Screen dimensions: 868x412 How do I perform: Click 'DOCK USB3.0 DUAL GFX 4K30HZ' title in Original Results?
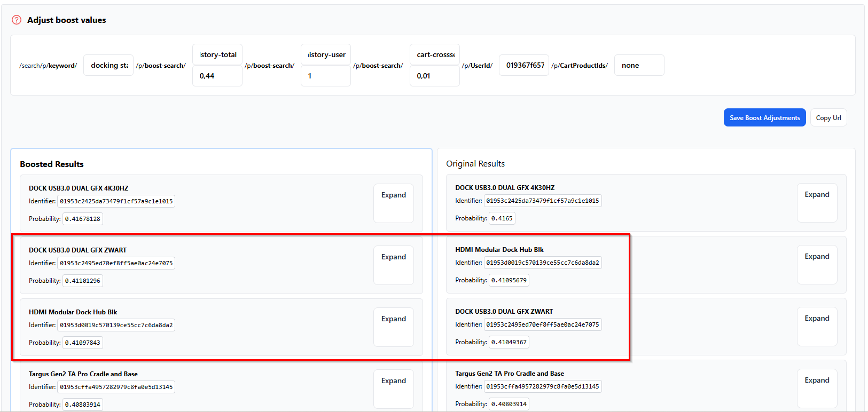click(505, 188)
